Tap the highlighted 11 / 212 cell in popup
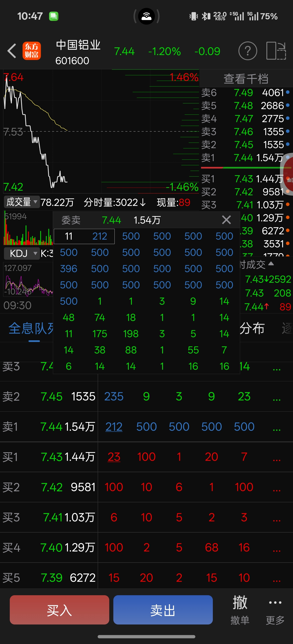 pyautogui.click(x=84, y=236)
